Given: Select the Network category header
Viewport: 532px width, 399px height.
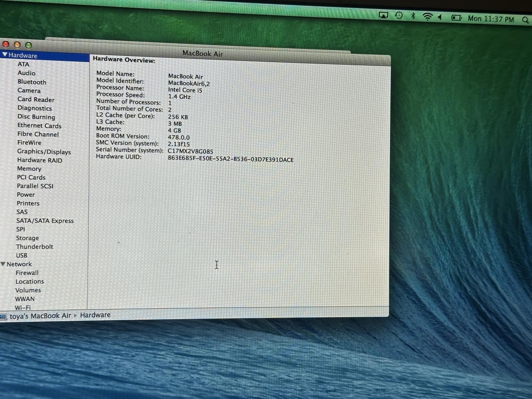Looking at the screenshot, I should coord(19,264).
